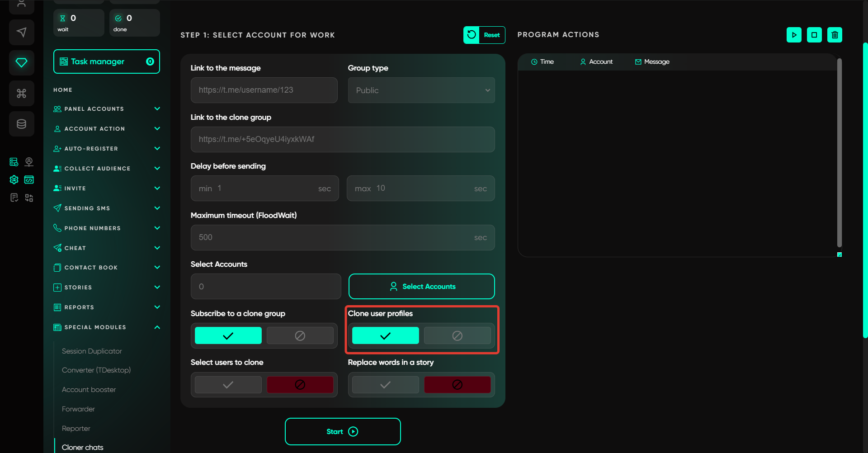Click the Select Accounts button
Screen dimensions: 868x453
421,287
